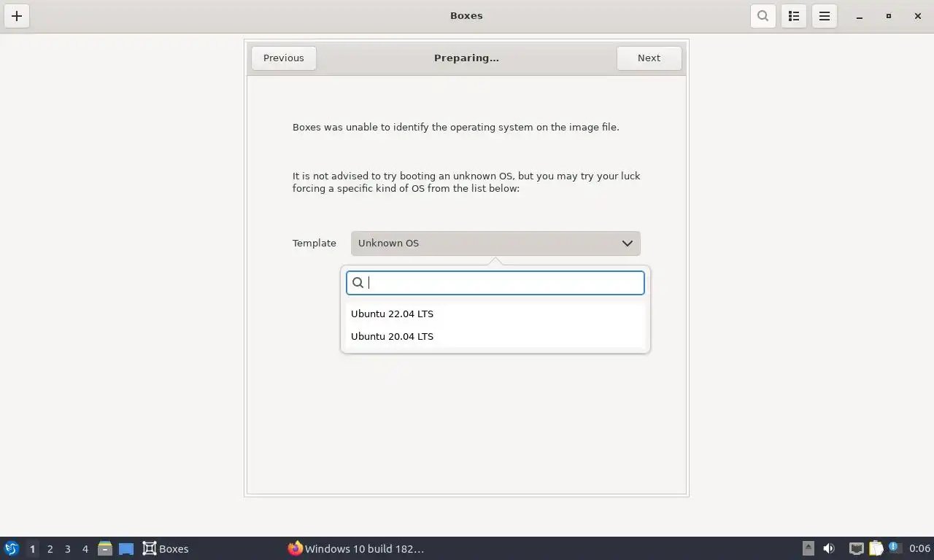Close the Boxes window
The image size is (934, 560).
point(918,16)
